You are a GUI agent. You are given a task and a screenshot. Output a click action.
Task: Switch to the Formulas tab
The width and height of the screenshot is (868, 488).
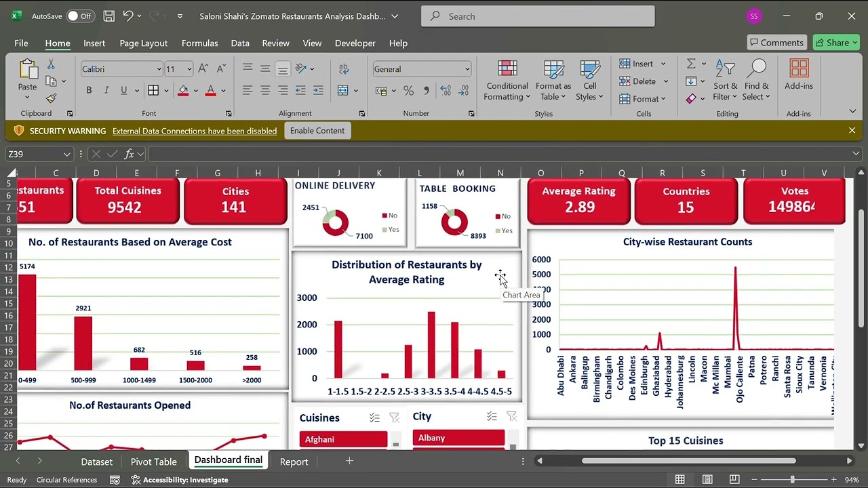click(200, 43)
